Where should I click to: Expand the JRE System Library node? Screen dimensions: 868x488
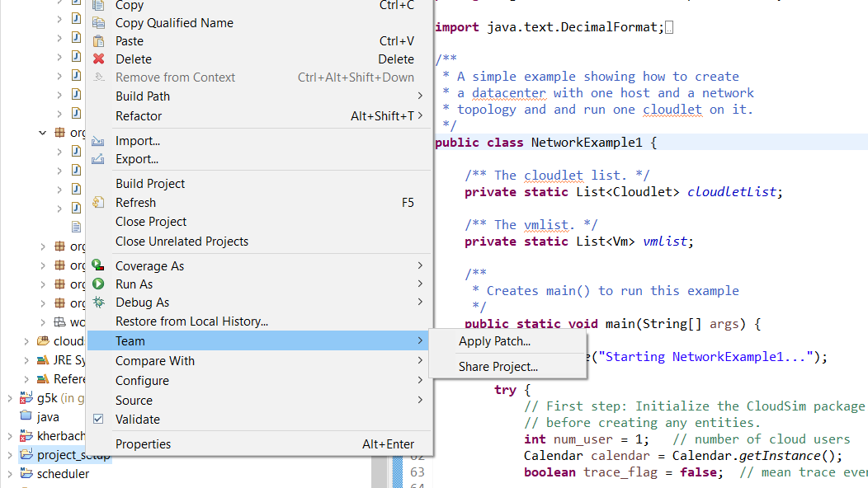tap(26, 360)
